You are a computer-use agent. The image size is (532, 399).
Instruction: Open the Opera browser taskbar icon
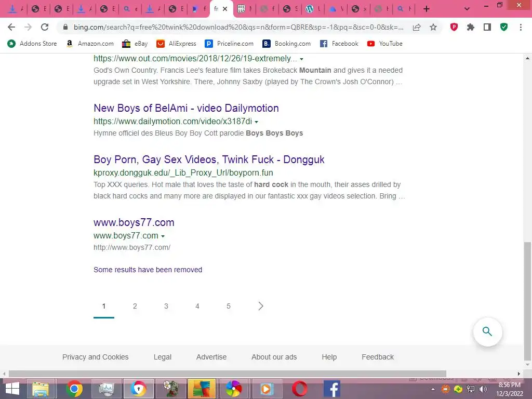click(299, 389)
